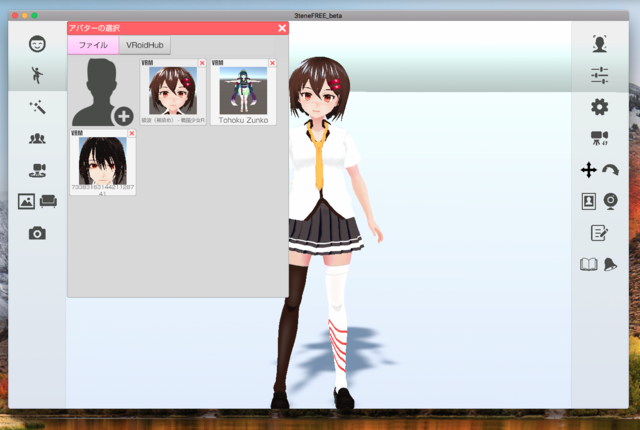
Task: Open settings gear icon
Action: [600, 107]
